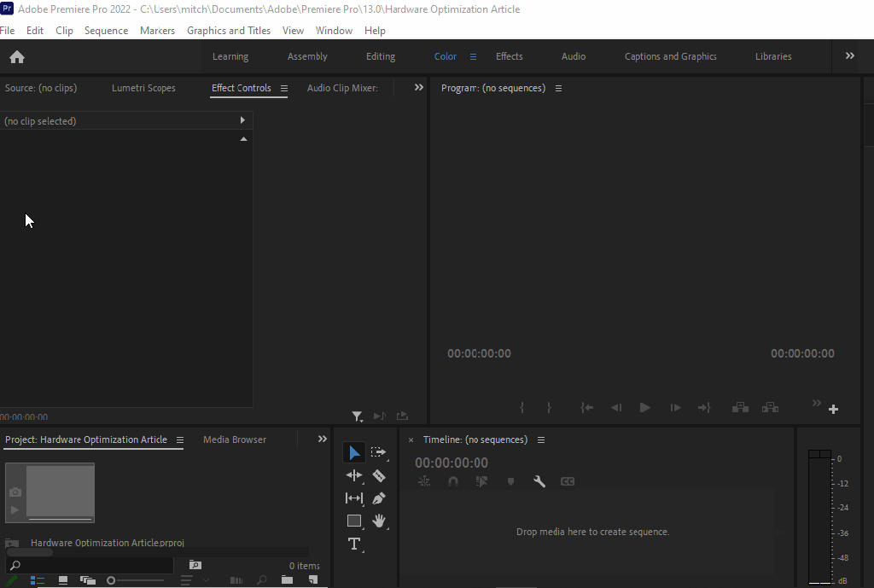This screenshot has height=588, width=874.
Task: Adjust the project thumbnail zoom slider
Action: (111, 580)
